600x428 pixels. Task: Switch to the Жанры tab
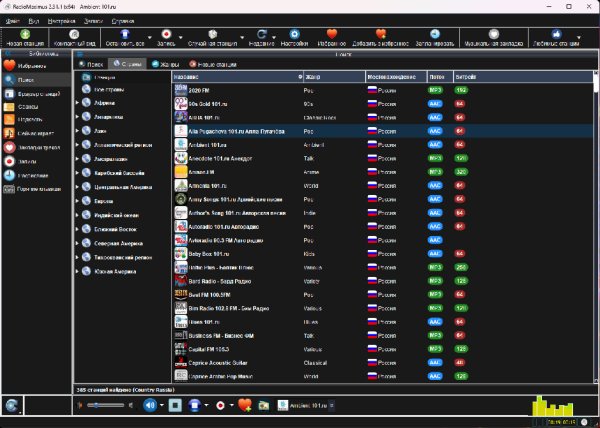(165, 64)
